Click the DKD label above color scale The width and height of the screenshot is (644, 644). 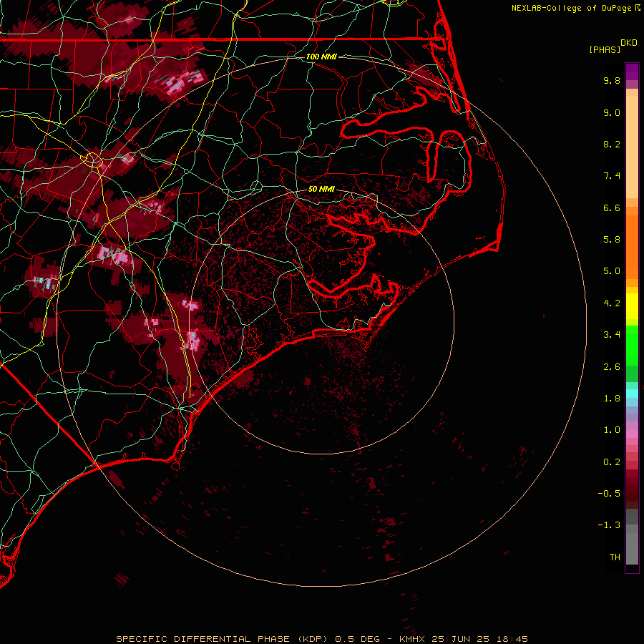(x=629, y=43)
